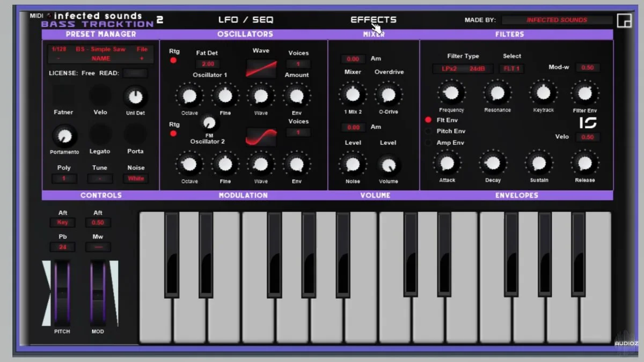Click the Fat Det value 2.00
The width and height of the screenshot is (644, 362).
(x=208, y=64)
